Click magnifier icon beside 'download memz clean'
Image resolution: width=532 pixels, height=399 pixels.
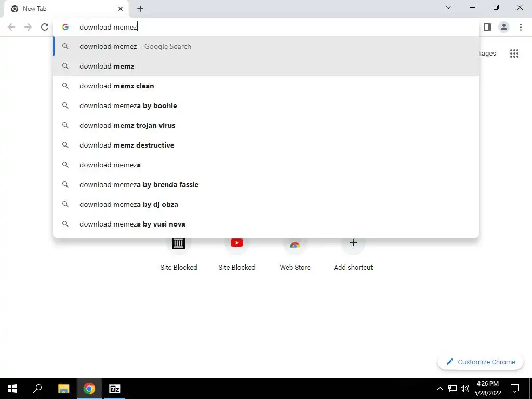65,86
